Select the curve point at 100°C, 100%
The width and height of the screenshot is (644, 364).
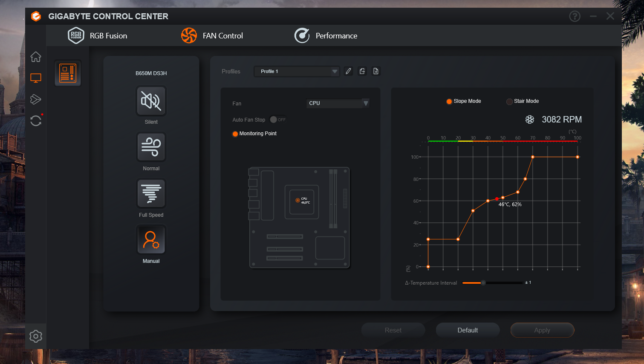pyautogui.click(x=578, y=157)
